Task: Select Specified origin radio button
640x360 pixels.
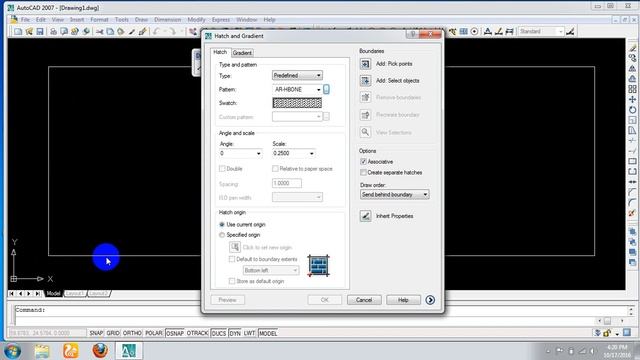Action: (222, 235)
